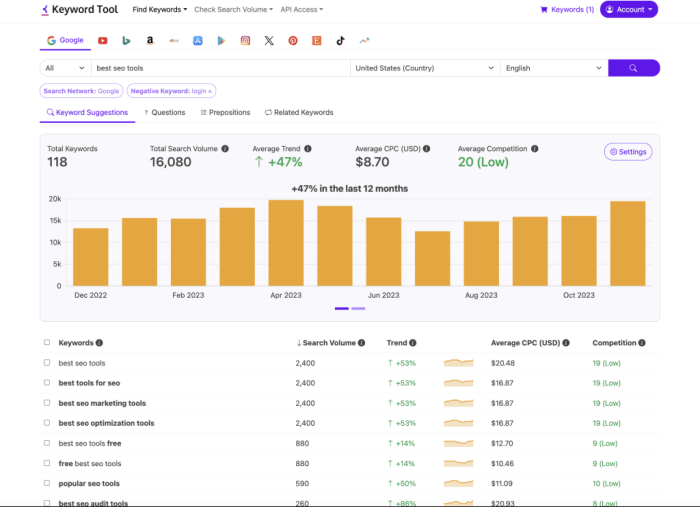Screen dimensions: 700x507
Task: Switch to the Instagram platform icon
Action: pyautogui.click(x=245, y=41)
